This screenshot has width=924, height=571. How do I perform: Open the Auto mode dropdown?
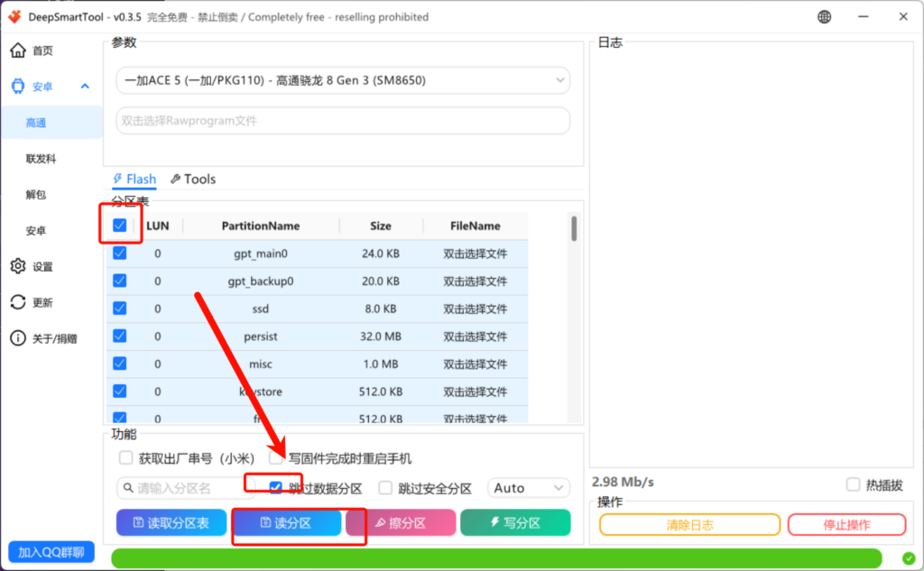pos(528,488)
